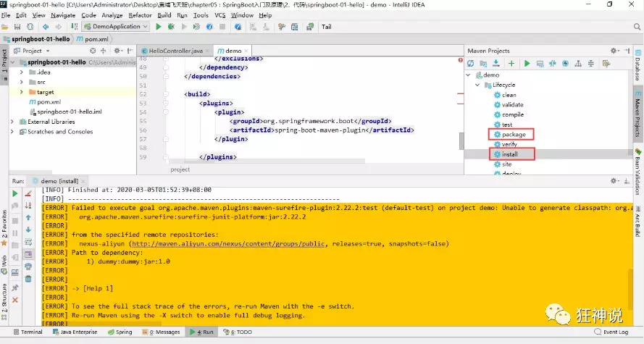Open aliyun nexus repository link
644x344 pixels.
coord(228,244)
